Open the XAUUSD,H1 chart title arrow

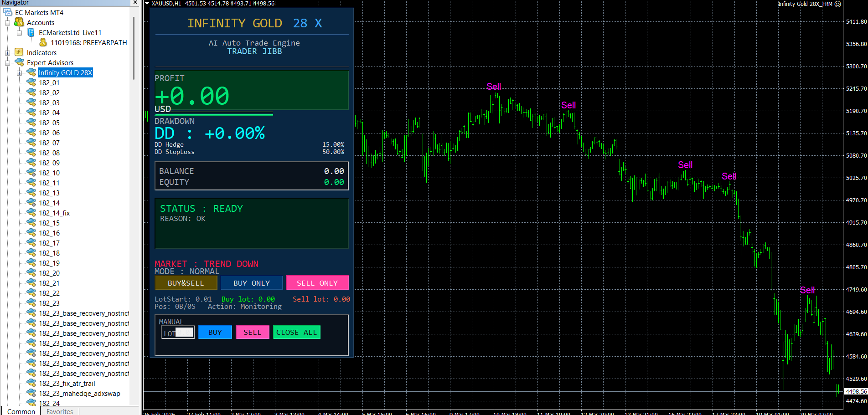pyautogui.click(x=147, y=4)
